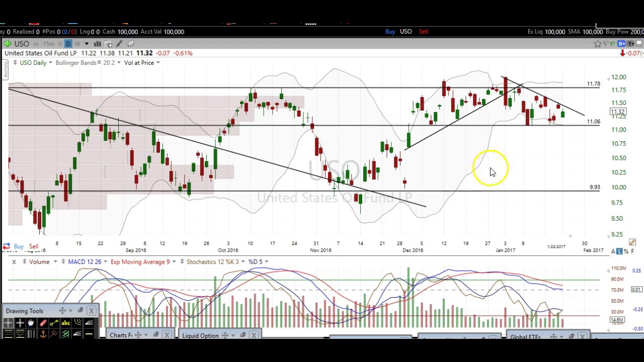Select the anchor tool in Drawing Tools
The height and width of the screenshot is (362, 644).
43,334
